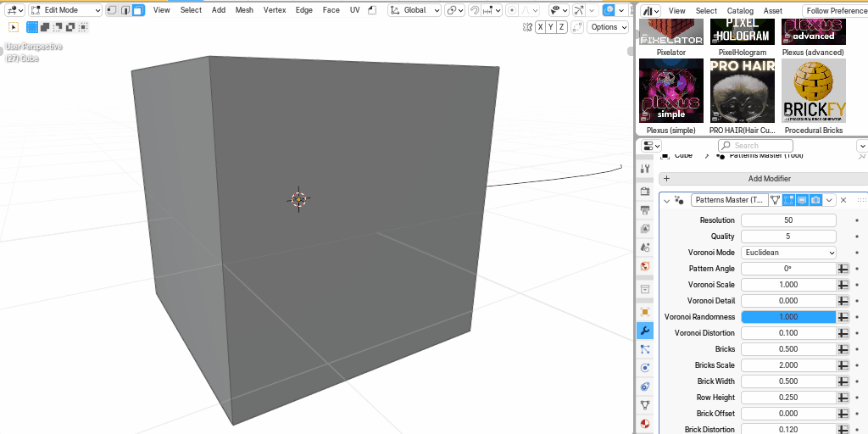Open modifier extra options chevron
This screenshot has width=868, height=434.
[x=829, y=200]
